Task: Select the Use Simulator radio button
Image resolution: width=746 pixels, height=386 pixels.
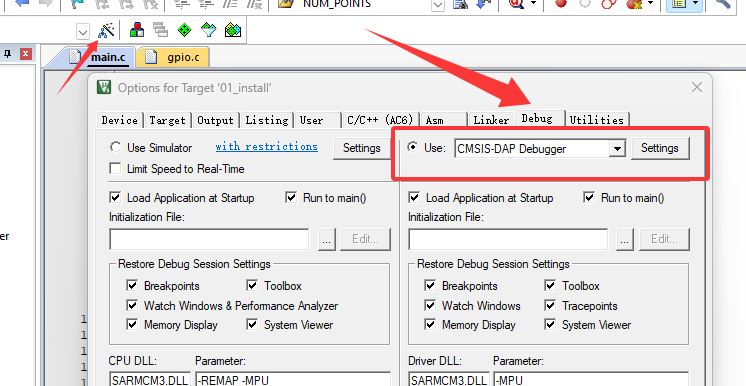Action: [116, 147]
